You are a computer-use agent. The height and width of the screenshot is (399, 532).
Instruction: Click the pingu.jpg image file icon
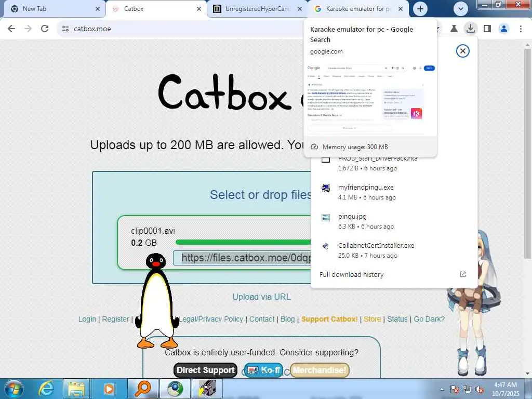[326, 218]
